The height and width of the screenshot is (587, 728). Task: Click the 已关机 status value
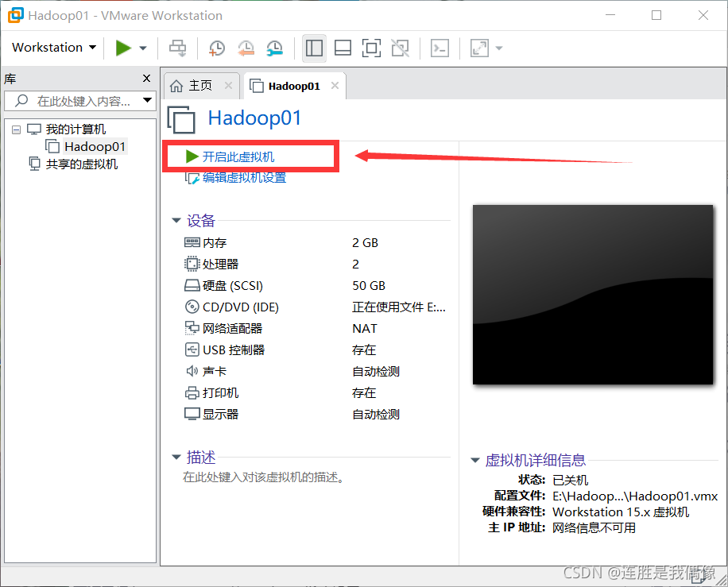click(570, 480)
